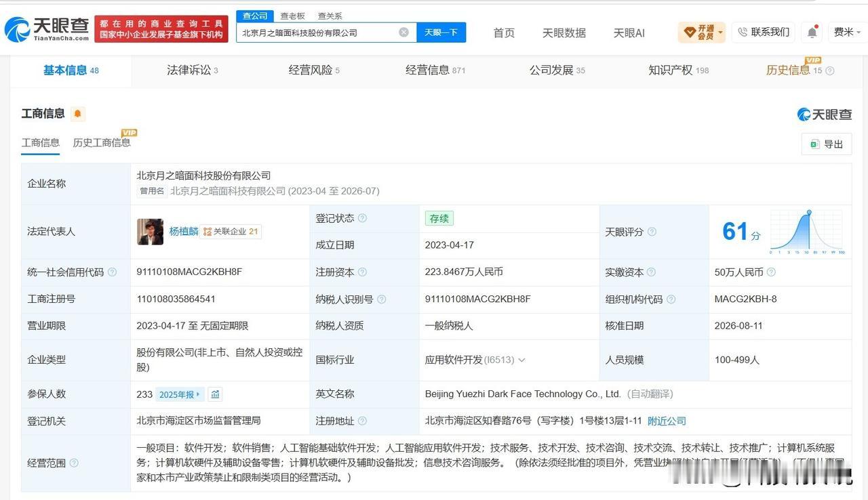Expand the 2025年报 selector
The width and height of the screenshot is (868, 500).
pyautogui.click(x=178, y=394)
